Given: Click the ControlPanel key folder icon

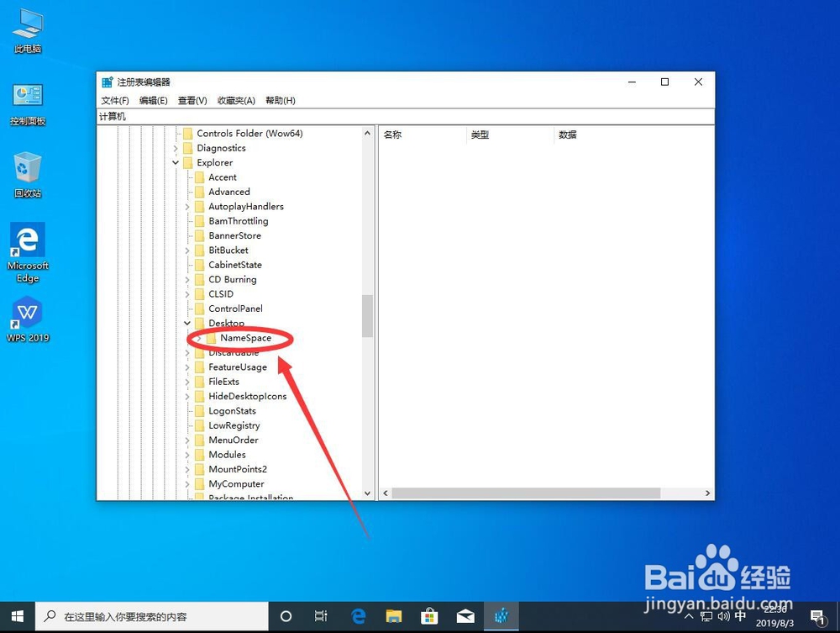Looking at the screenshot, I should coord(199,309).
